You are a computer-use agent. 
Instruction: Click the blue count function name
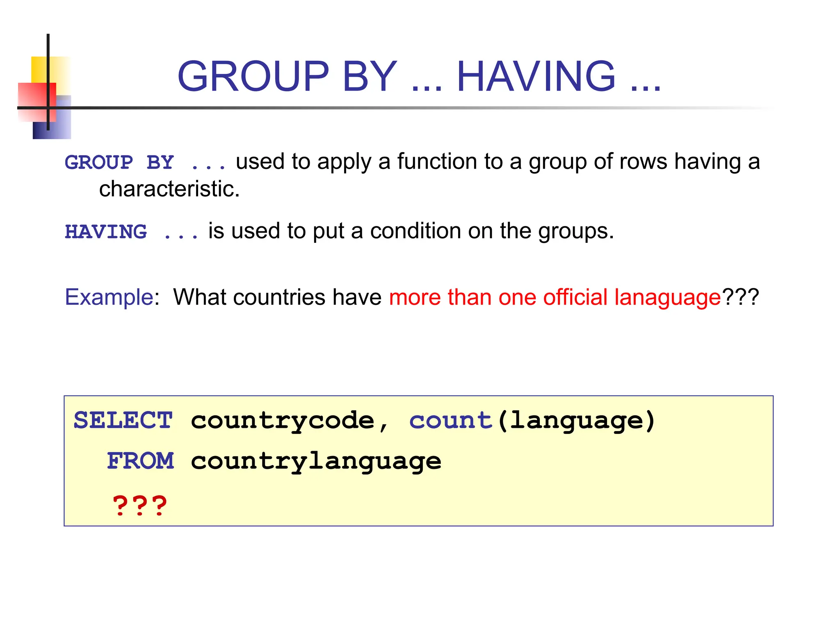pos(450,420)
